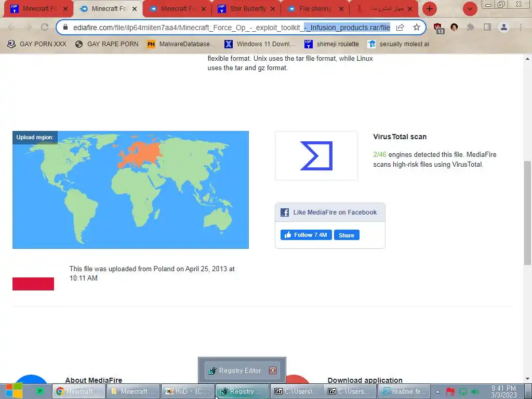
Task: Select the Registry Editor preview thumbnail
Action: pyautogui.click(x=242, y=370)
